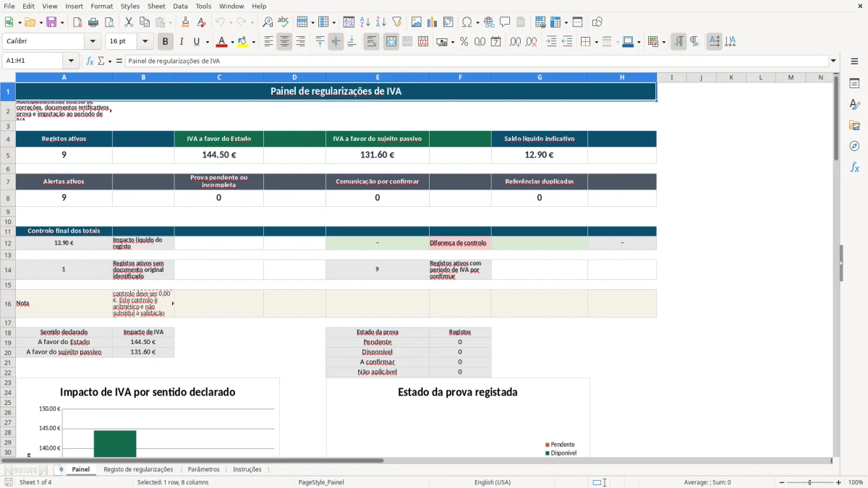Click Increase Indent icon
868x488 pixels.
[x=551, y=42]
